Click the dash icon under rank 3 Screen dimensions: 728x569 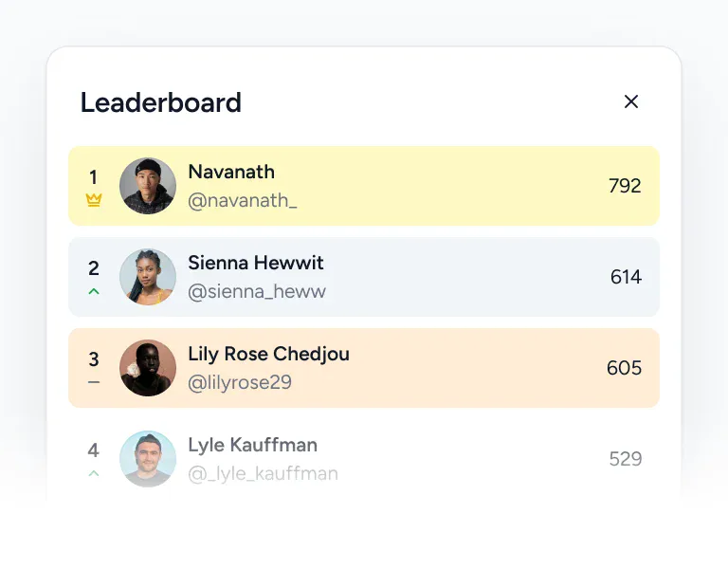[x=94, y=382]
